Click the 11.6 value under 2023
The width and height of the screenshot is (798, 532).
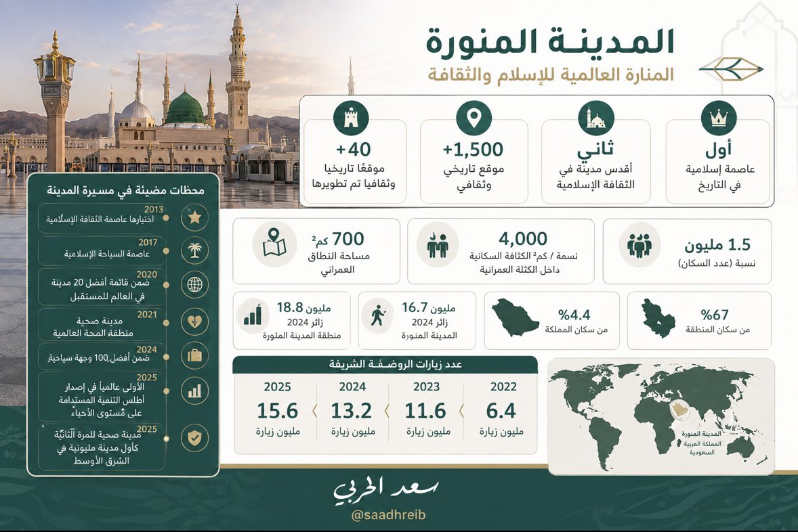click(x=425, y=410)
